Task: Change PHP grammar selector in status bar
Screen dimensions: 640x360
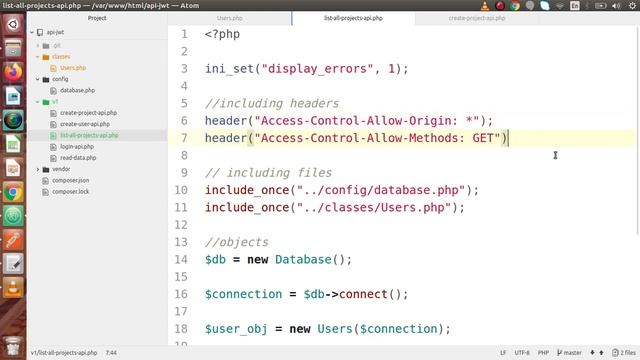Action: [x=543, y=353]
